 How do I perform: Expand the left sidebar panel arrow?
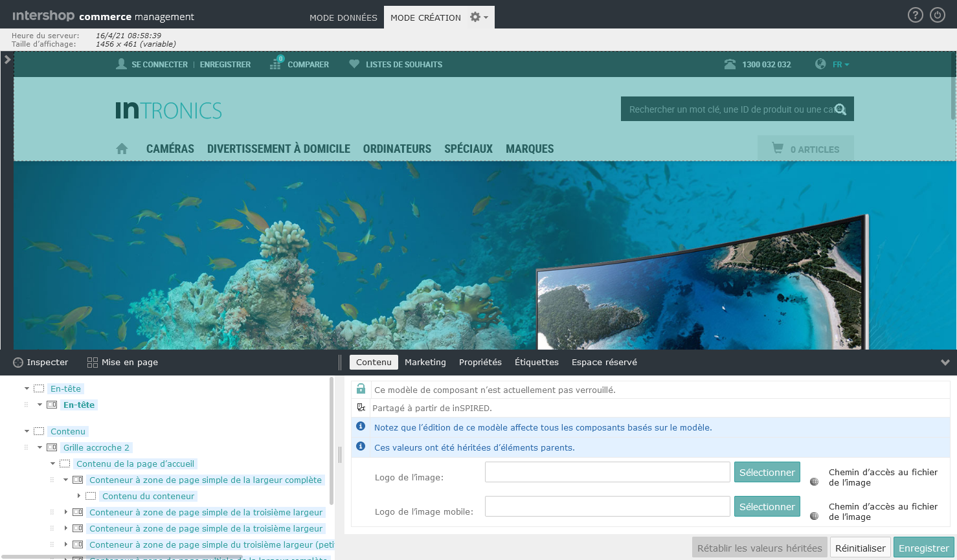click(x=7, y=60)
